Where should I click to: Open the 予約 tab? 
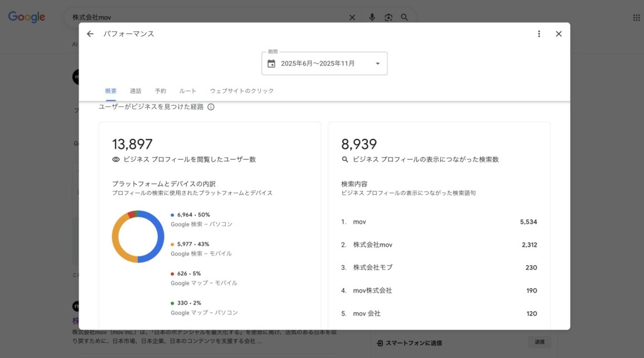[x=160, y=91]
